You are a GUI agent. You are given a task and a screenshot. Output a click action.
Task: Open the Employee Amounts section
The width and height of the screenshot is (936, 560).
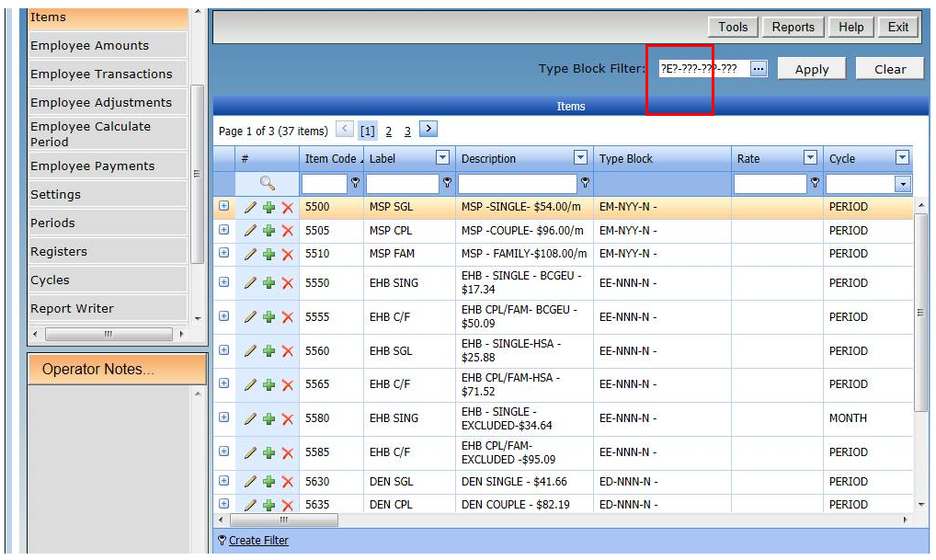108,45
